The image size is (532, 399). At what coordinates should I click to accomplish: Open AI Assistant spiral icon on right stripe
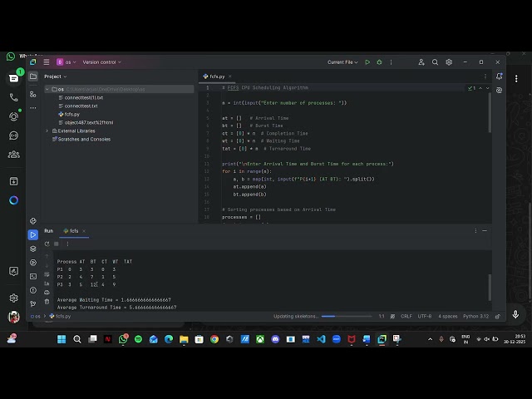[x=499, y=91]
